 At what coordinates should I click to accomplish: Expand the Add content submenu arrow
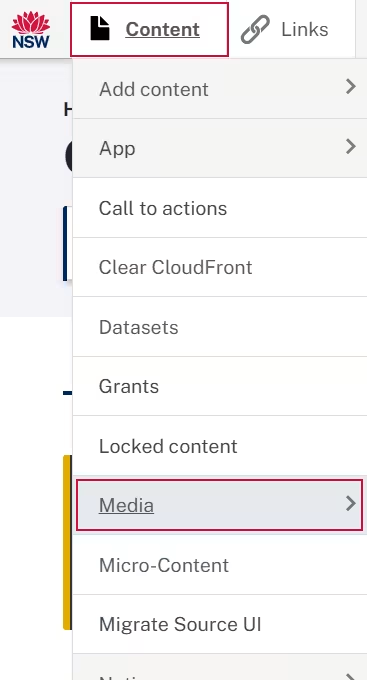click(x=351, y=87)
